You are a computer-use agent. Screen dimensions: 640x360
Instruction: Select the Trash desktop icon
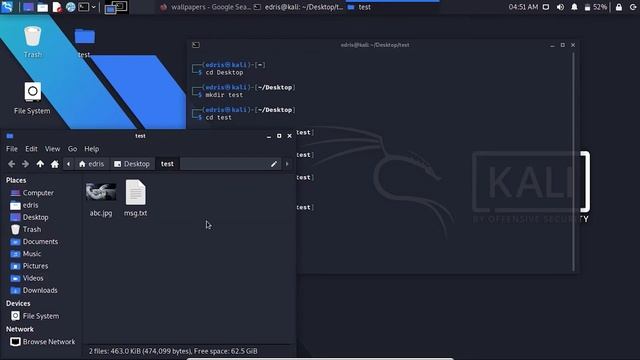32,42
